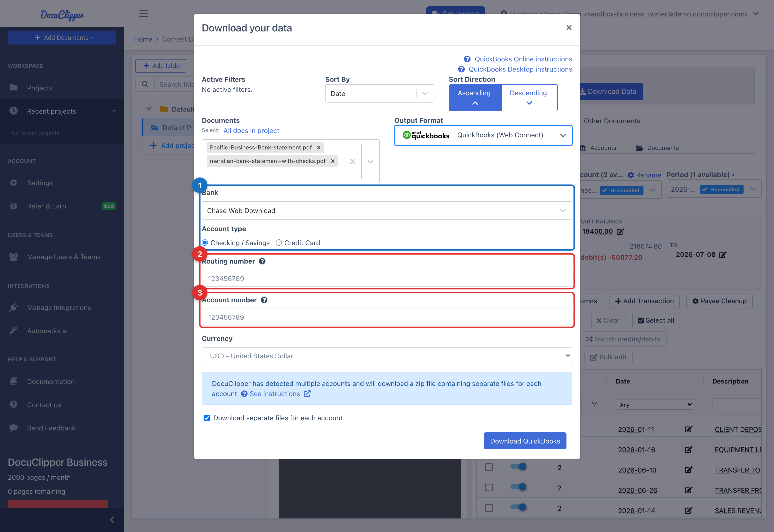Viewport: 774px width, 532px height.
Task: Click Manage Users & Teams icon
Action: [14, 257]
